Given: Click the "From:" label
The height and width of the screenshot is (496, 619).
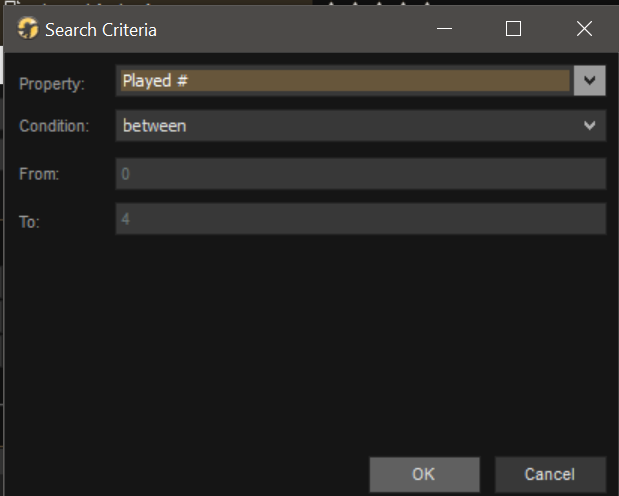Looking at the screenshot, I should point(39,174).
